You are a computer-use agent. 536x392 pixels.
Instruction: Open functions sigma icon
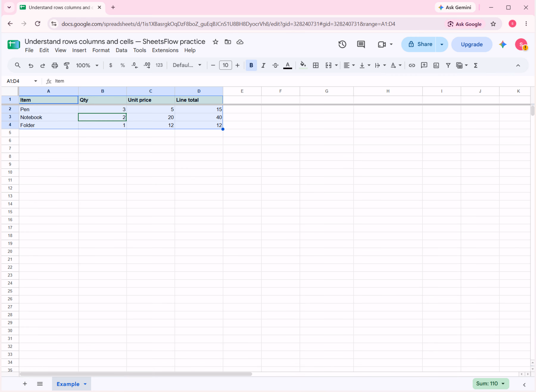pyautogui.click(x=476, y=65)
